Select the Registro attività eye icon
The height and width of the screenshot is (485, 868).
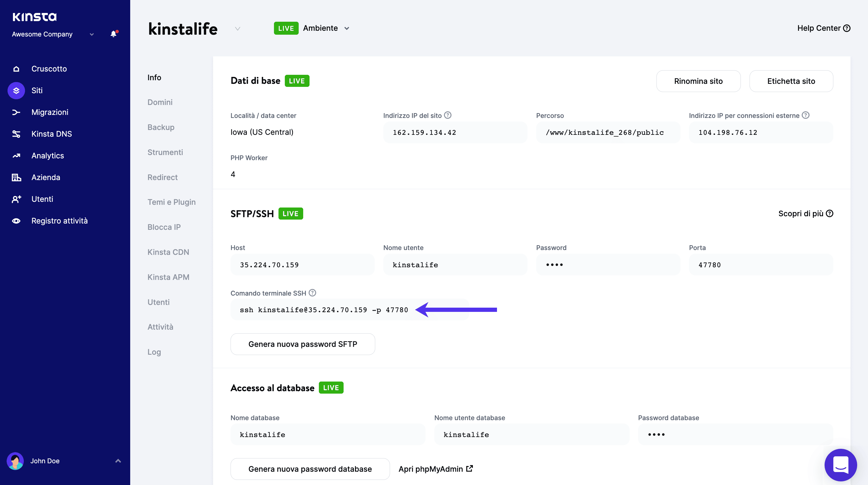(x=16, y=220)
